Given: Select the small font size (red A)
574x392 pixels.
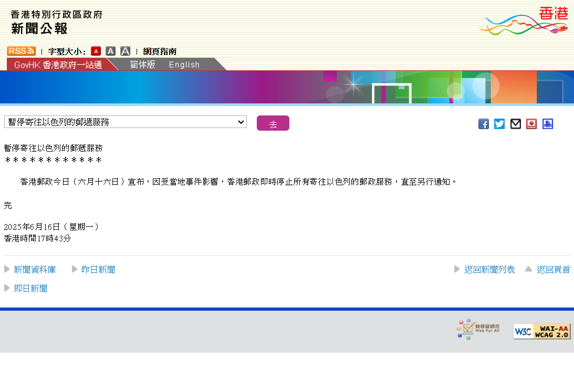Looking at the screenshot, I should tap(96, 51).
